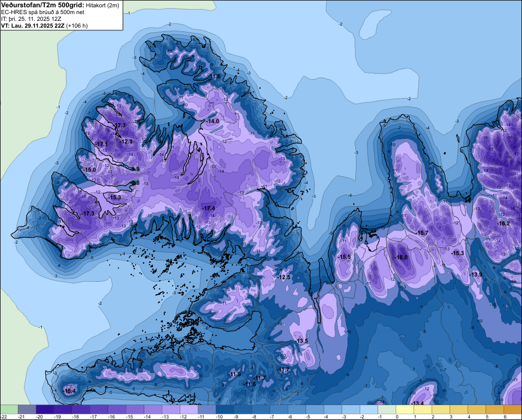Select the legend swatch above the -4 label
The height and width of the screenshot is (420, 522).
332,409
